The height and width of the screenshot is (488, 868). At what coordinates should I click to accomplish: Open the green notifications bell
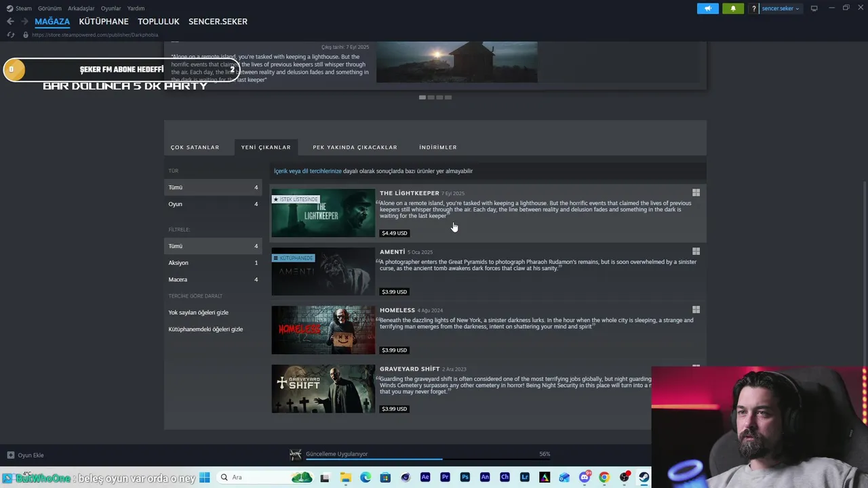click(733, 8)
